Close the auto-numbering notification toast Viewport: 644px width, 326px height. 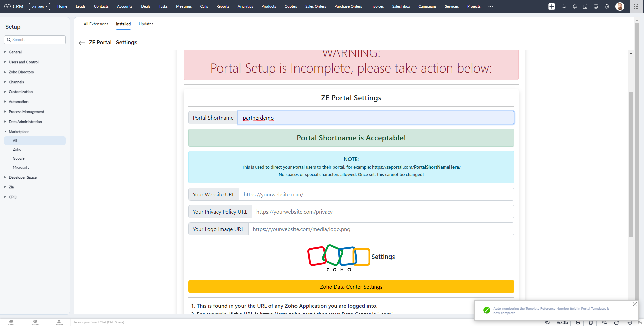[635, 304]
